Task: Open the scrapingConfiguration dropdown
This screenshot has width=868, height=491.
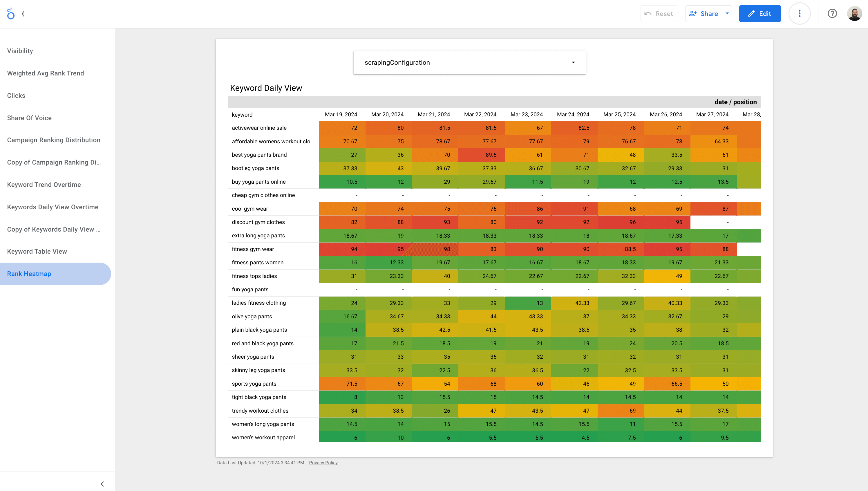Action: point(573,62)
